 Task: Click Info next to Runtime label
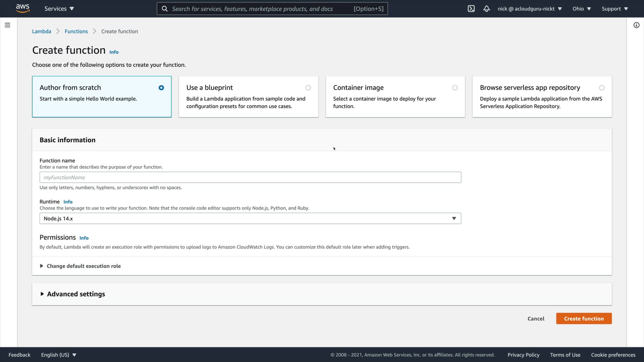pos(68,202)
